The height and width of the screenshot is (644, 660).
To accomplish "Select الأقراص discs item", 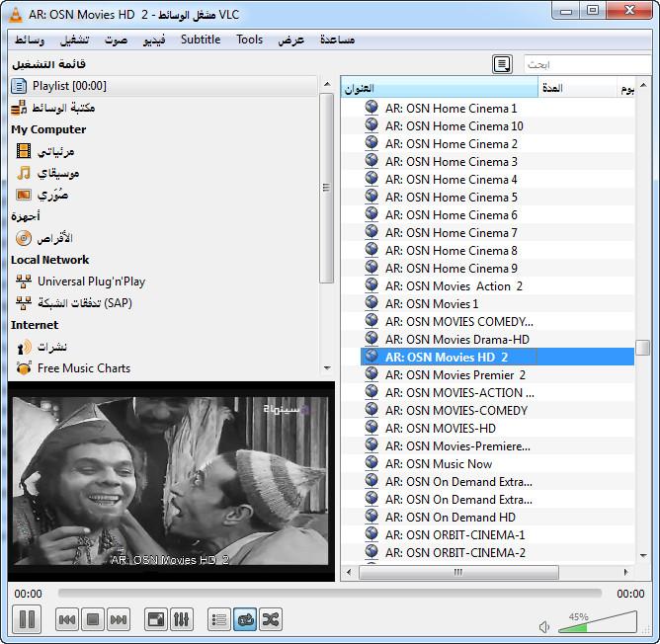I will coord(44,238).
